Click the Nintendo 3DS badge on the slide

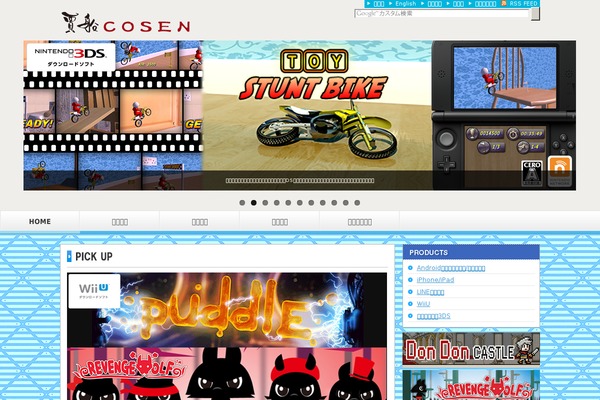point(71,57)
